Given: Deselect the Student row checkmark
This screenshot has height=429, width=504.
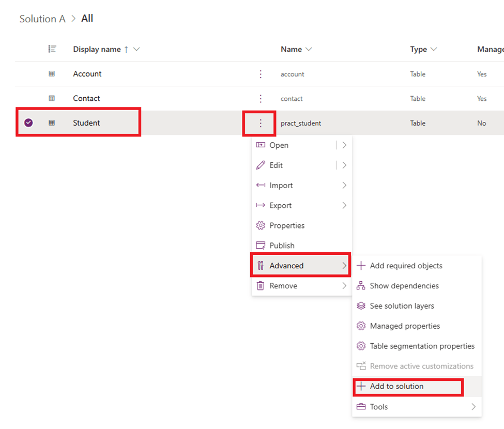Looking at the screenshot, I should point(28,123).
